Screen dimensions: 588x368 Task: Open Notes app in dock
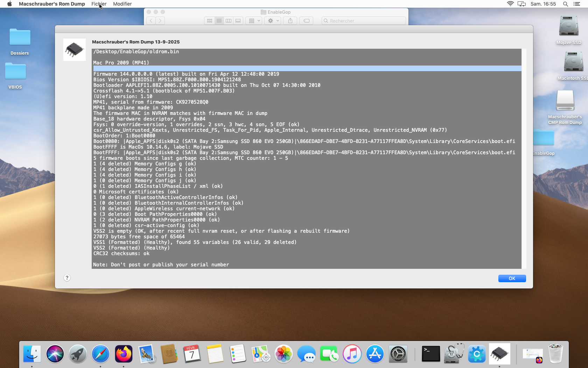tap(215, 354)
